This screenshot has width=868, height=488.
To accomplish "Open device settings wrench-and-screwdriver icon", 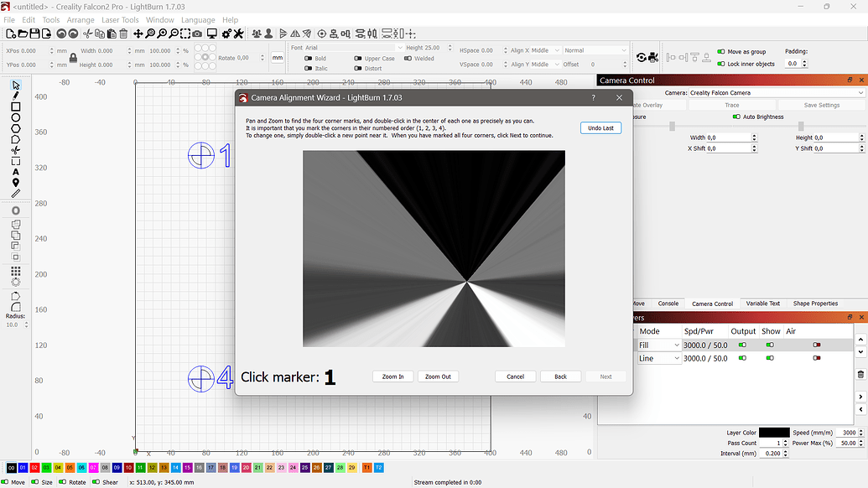I will point(238,34).
